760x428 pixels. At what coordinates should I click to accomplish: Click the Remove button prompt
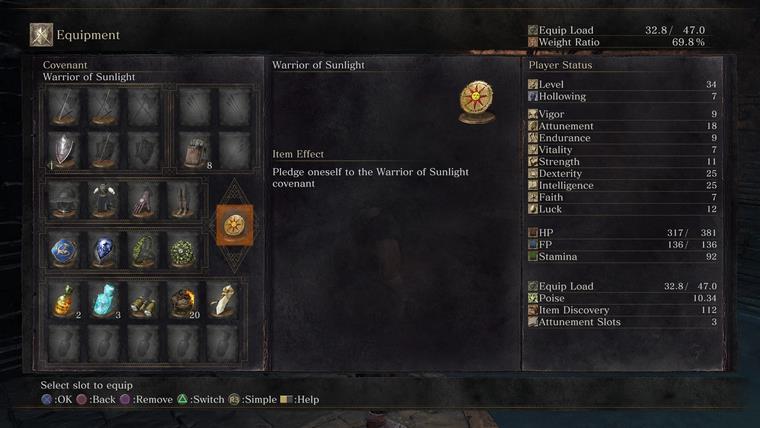[146, 399]
